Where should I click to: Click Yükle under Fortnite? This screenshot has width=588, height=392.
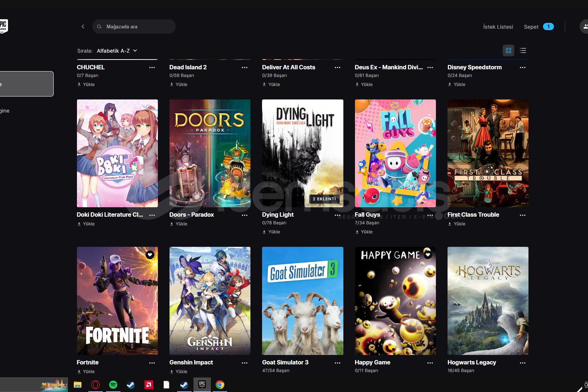(x=86, y=371)
